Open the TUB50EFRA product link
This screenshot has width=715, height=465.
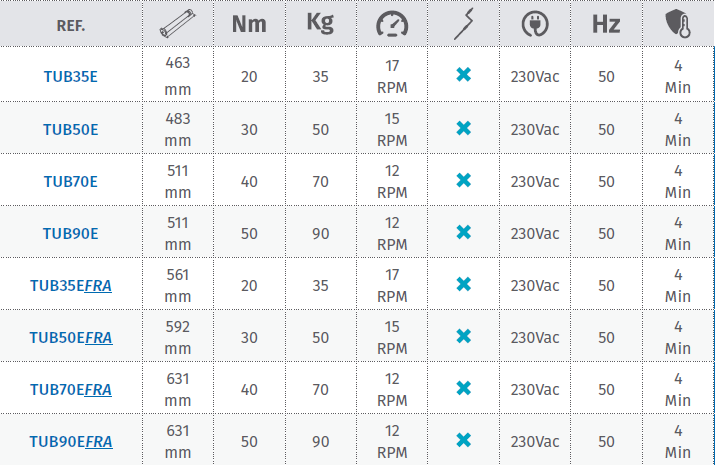pyautogui.click(x=70, y=337)
